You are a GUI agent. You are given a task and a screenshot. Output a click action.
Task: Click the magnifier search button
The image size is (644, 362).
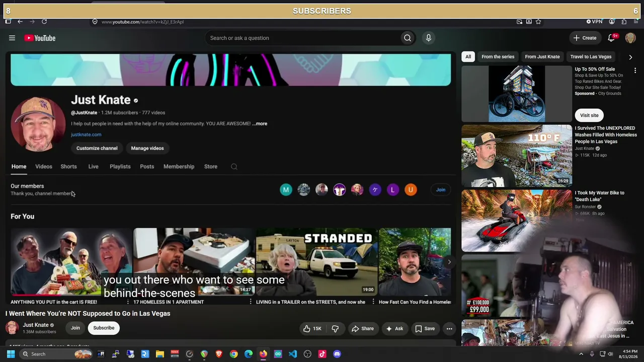[x=408, y=38]
